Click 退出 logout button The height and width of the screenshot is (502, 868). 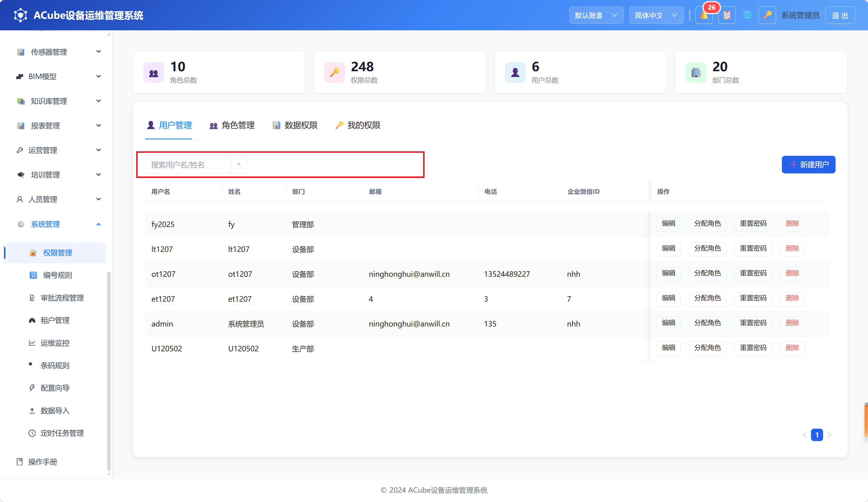click(840, 15)
